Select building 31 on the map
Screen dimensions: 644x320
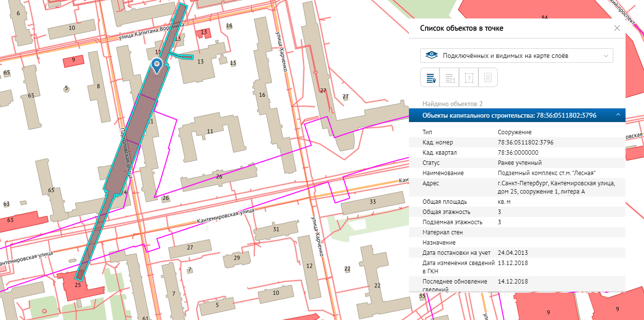tap(276, 230)
